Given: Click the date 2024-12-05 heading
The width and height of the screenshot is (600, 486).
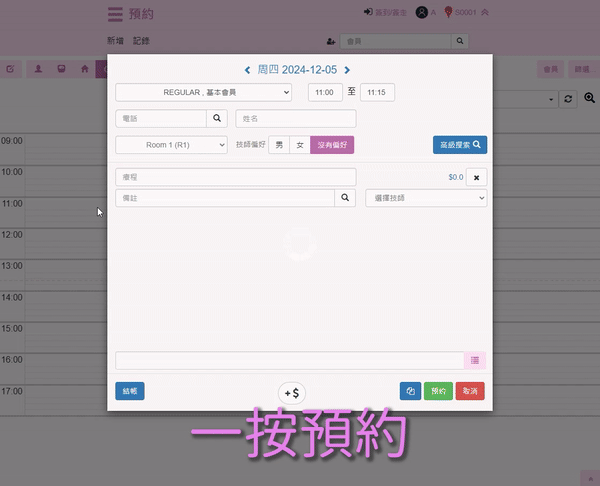Looking at the screenshot, I should click(x=297, y=70).
